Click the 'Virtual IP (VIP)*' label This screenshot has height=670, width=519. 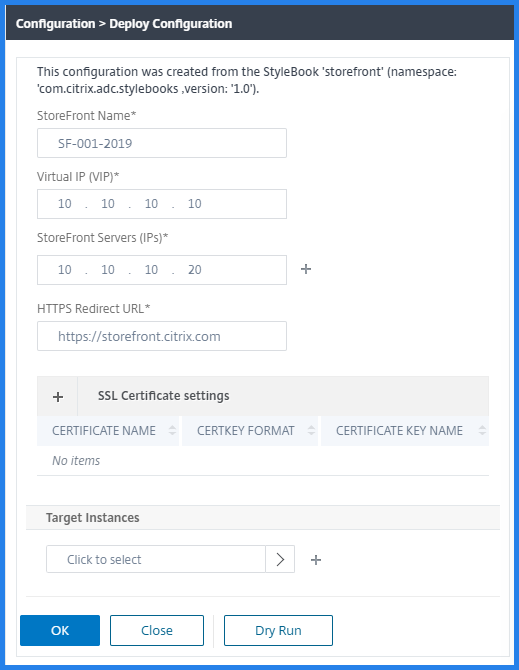click(x=78, y=176)
